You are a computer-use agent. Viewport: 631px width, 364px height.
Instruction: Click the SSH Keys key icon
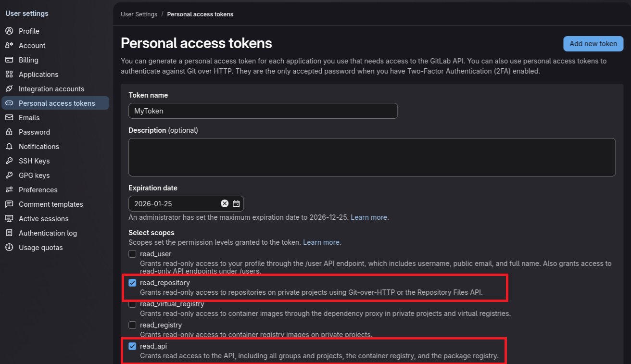9,161
